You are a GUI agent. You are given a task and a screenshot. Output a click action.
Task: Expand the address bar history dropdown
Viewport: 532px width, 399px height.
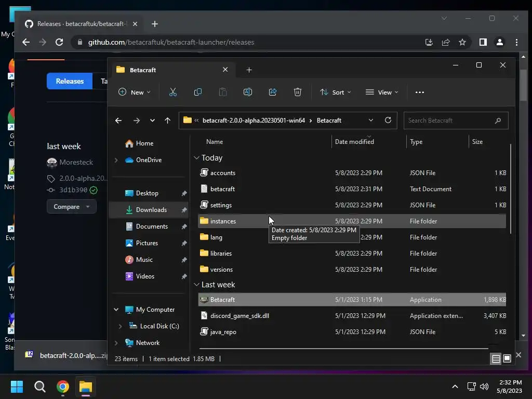pos(371,120)
